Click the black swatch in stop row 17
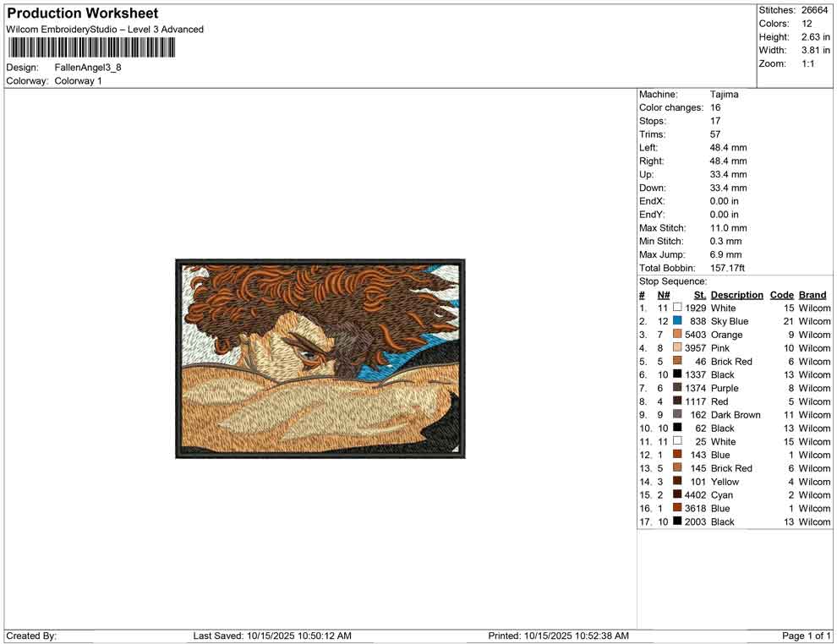Screen dimensions: 837x644 pos(677,521)
